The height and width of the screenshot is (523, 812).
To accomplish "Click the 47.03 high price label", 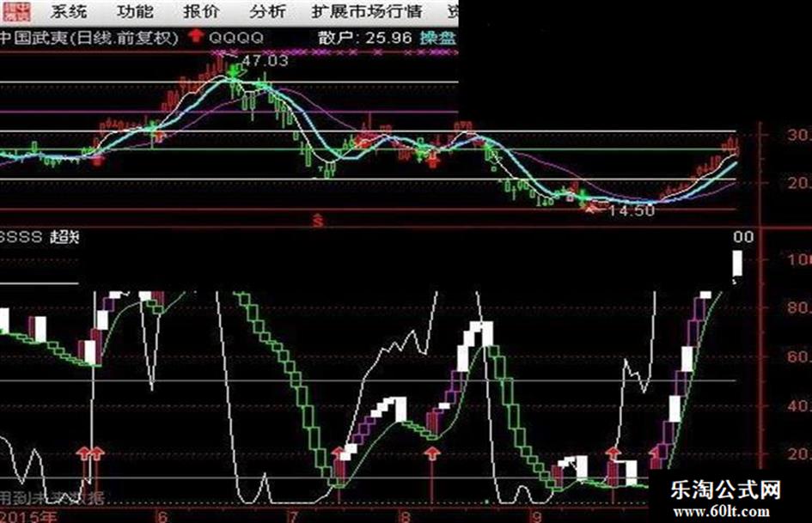I will tap(266, 61).
